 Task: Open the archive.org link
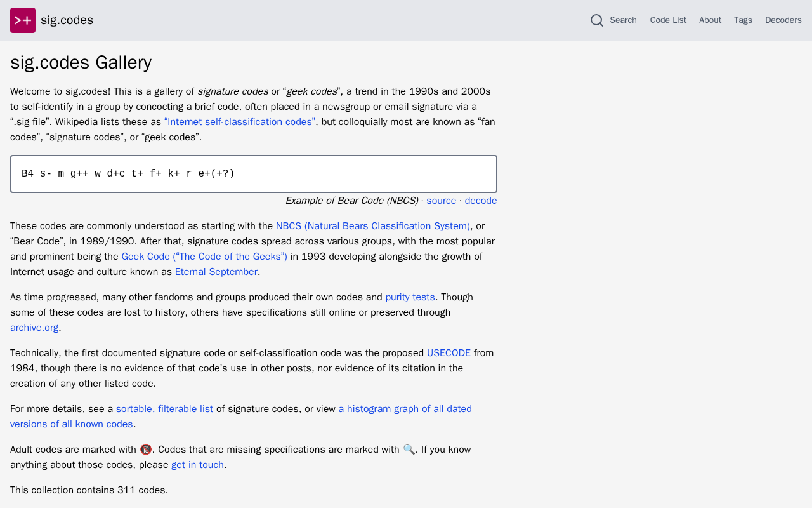tap(34, 328)
